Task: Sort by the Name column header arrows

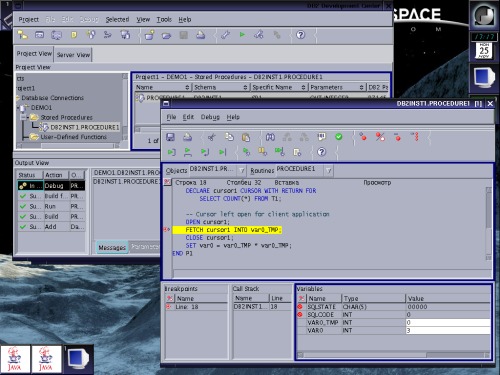Action: [187, 87]
